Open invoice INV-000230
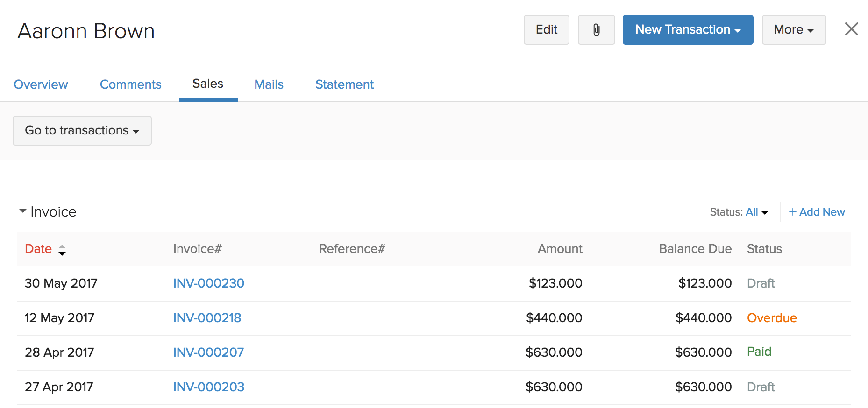The image size is (868, 408). [x=209, y=283]
